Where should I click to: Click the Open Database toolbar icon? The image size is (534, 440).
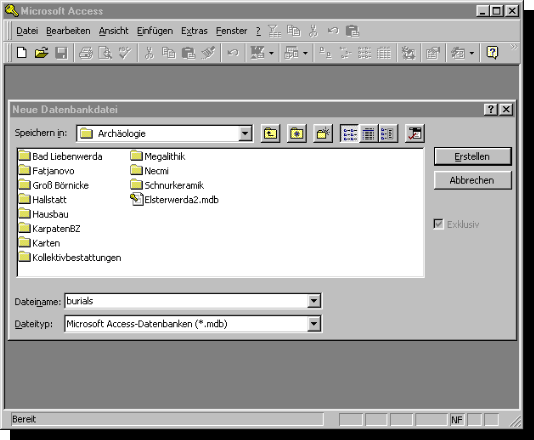coord(41,53)
